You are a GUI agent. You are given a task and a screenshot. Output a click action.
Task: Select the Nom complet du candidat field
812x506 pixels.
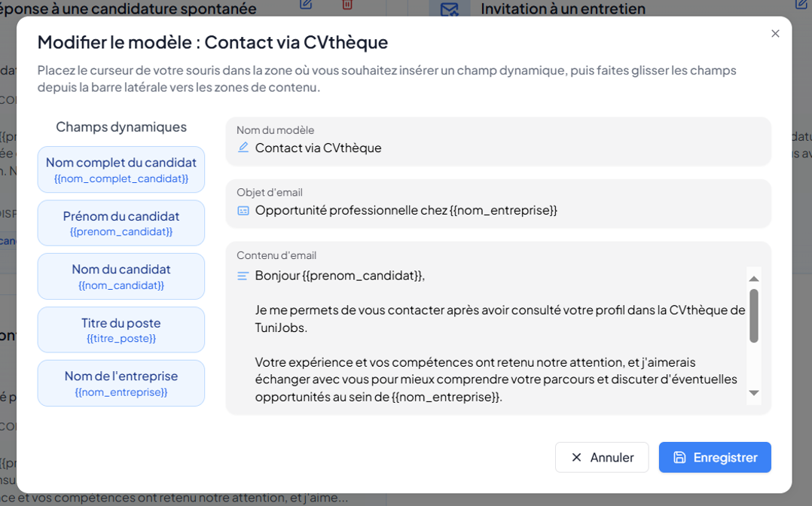pyautogui.click(x=121, y=169)
